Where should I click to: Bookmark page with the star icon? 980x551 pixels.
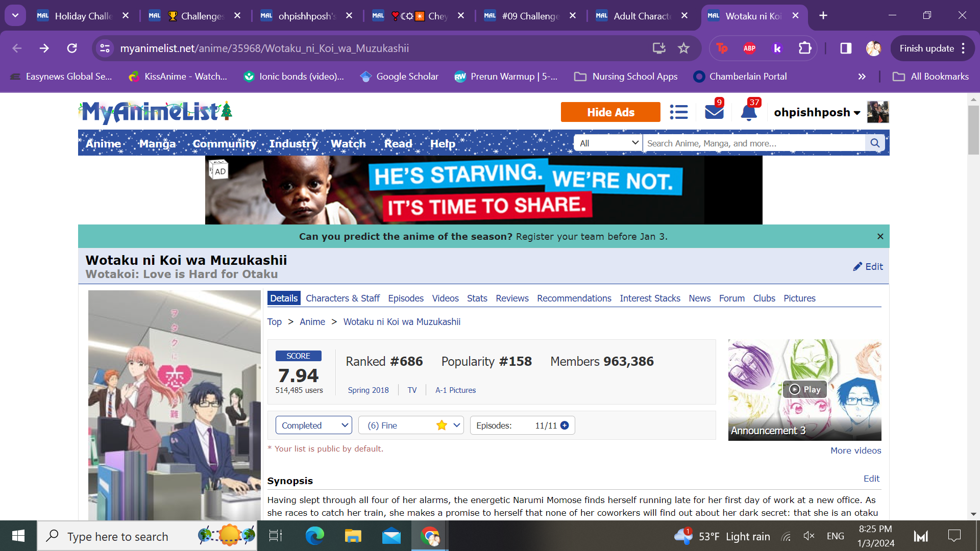[683, 48]
